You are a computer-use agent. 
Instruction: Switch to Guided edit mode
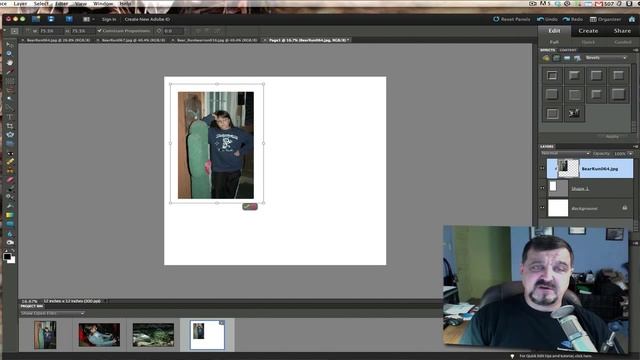point(622,42)
